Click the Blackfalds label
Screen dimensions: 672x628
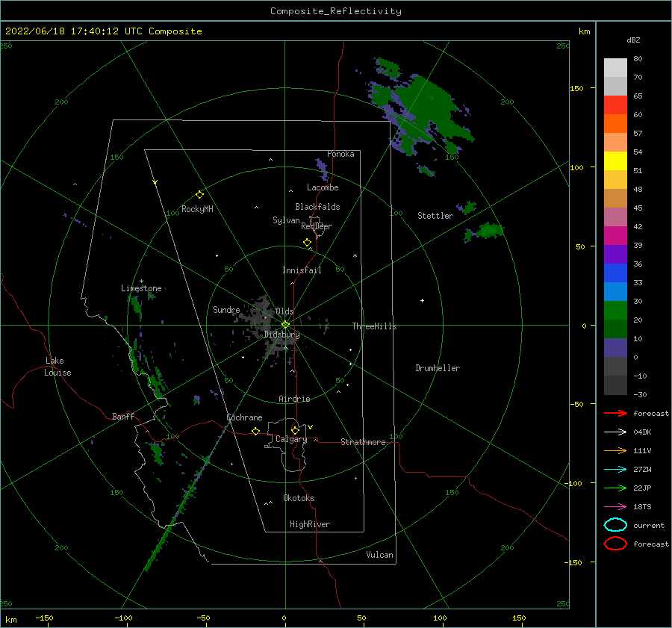pyautogui.click(x=317, y=207)
